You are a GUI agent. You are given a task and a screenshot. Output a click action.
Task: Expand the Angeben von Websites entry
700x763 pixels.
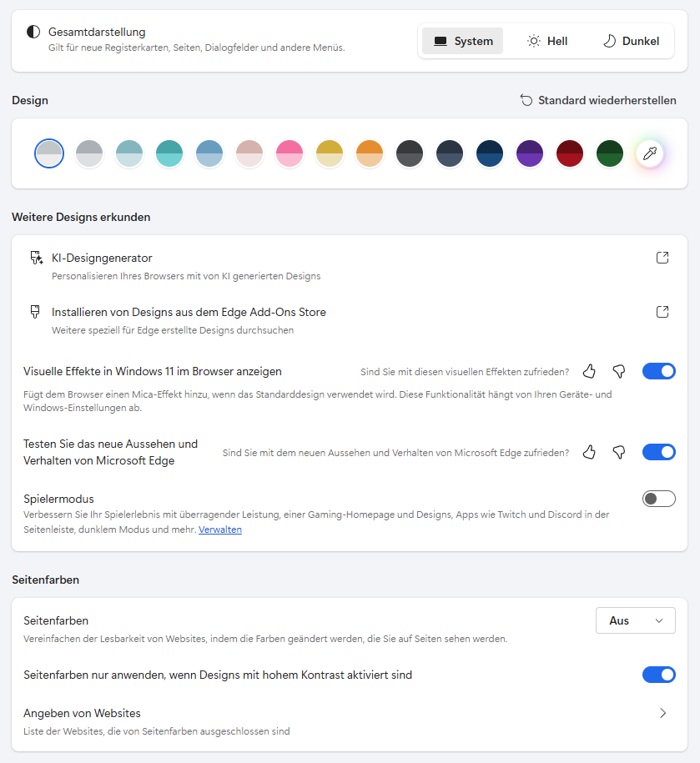pyautogui.click(x=662, y=713)
